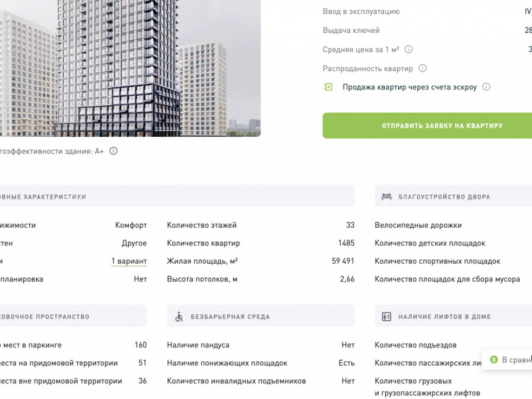532x399 pixels.
Task: Click the Количество квартир value 1485
Action: click(x=346, y=244)
